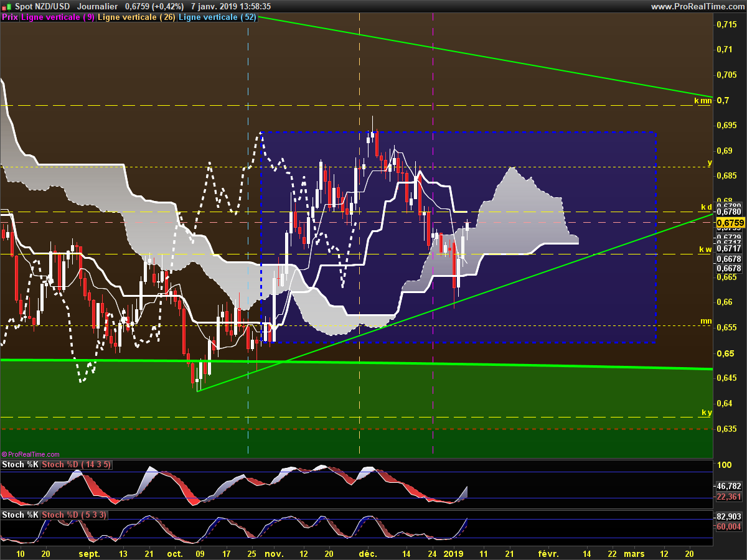Click the 24 date tick before 2019

click(x=433, y=553)
